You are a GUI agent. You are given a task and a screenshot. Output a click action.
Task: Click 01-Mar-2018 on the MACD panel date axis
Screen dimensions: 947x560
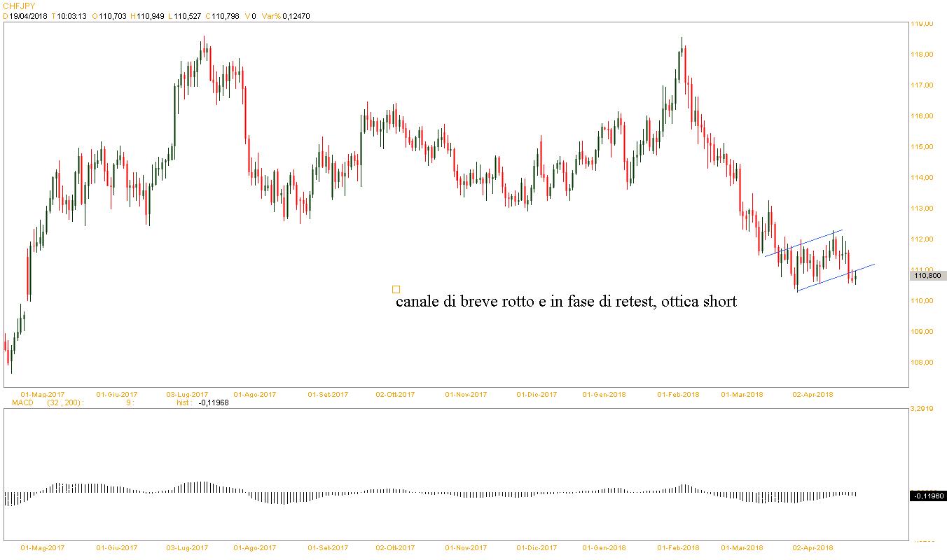742,548
